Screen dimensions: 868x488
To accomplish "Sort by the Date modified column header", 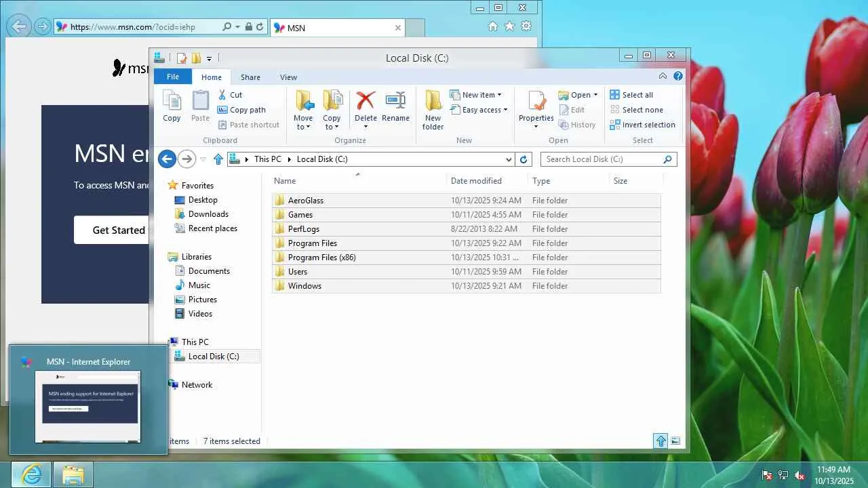I will pyautogui.click(x=488, y=181).
